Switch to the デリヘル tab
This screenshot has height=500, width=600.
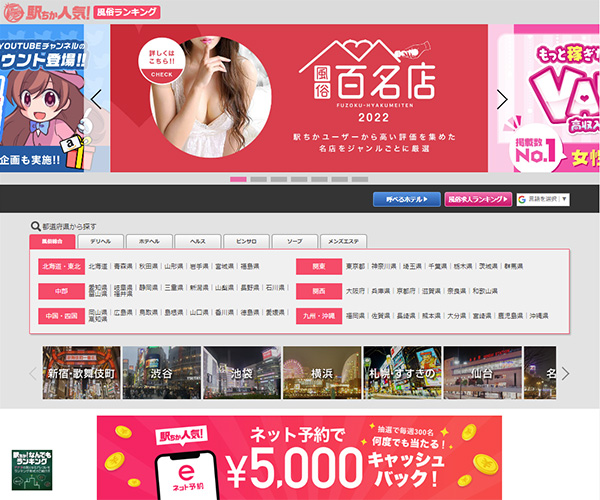(x=101, y=241)
